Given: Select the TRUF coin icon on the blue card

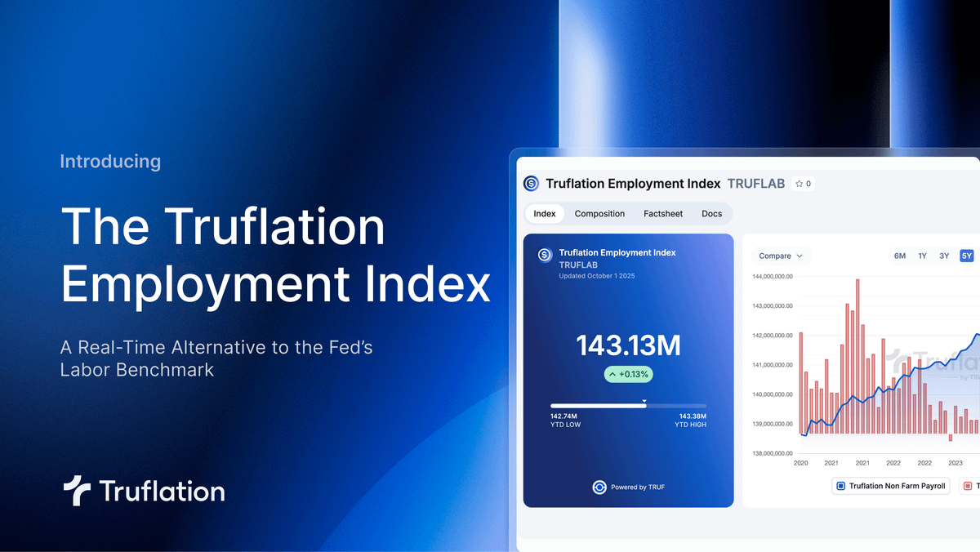Looking at the screenshot, I should point(545,253).
